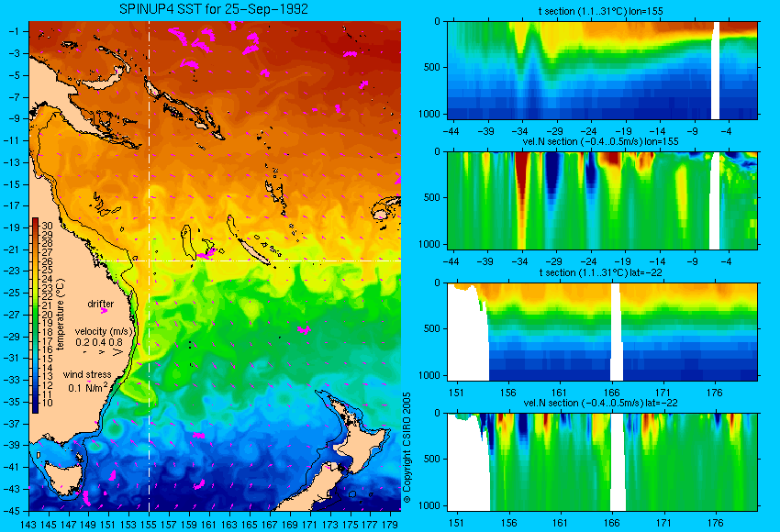Screen dimensions: 780x532
Task: Click the rotated 'temperature (°C)' colorbar label
Action: [x=61, y=315]
